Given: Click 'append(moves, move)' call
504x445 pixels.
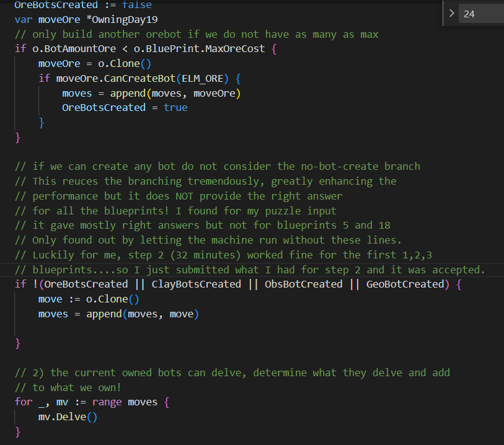Looking at the screenshot, I should pyautogui.click(x=143, y=314).
